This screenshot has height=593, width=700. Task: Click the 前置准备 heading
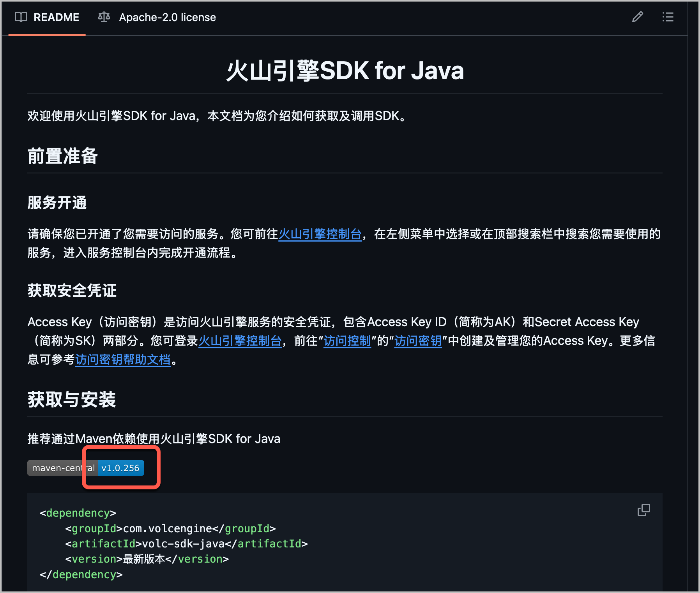[x=62, y=156]
